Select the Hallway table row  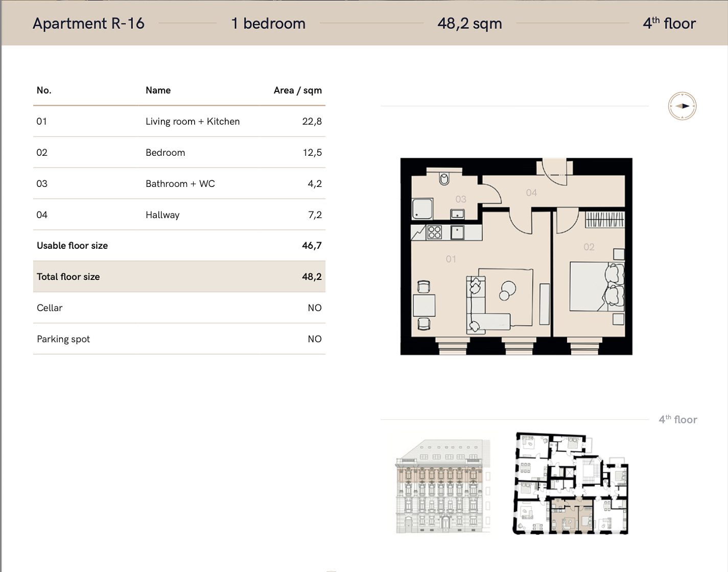pyautogui.click(x=179, y=215)
